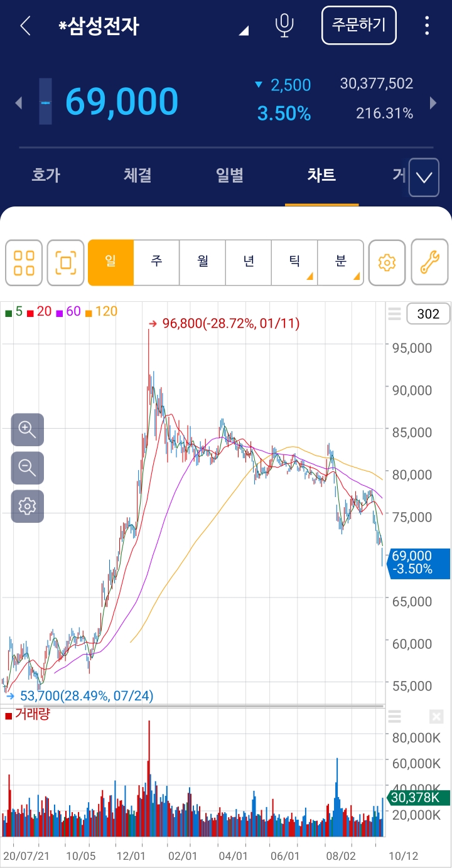The image size is (452, 868).
Task: Expand tab list with chevron button
Action: [424, 178]
